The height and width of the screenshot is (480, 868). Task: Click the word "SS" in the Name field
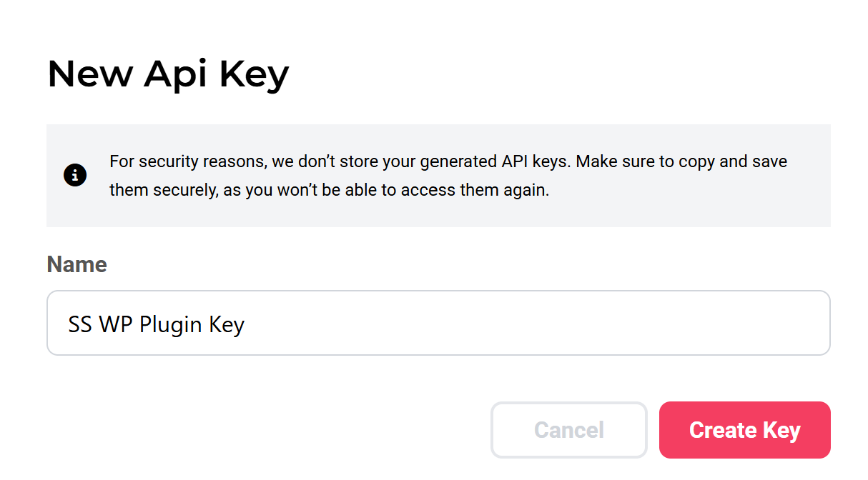click(80, 324)
